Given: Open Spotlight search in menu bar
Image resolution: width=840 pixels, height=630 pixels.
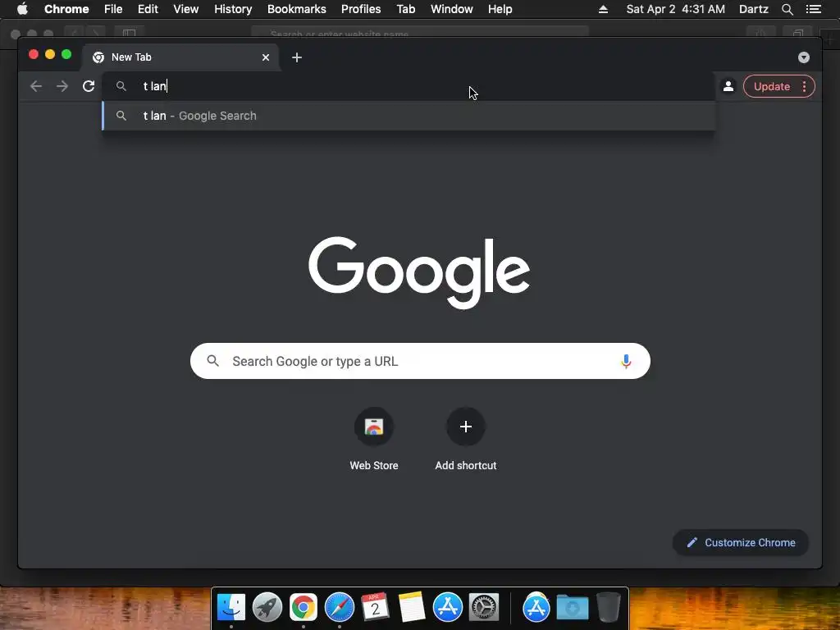Looking at the screenshot, I should click(787, 9).
